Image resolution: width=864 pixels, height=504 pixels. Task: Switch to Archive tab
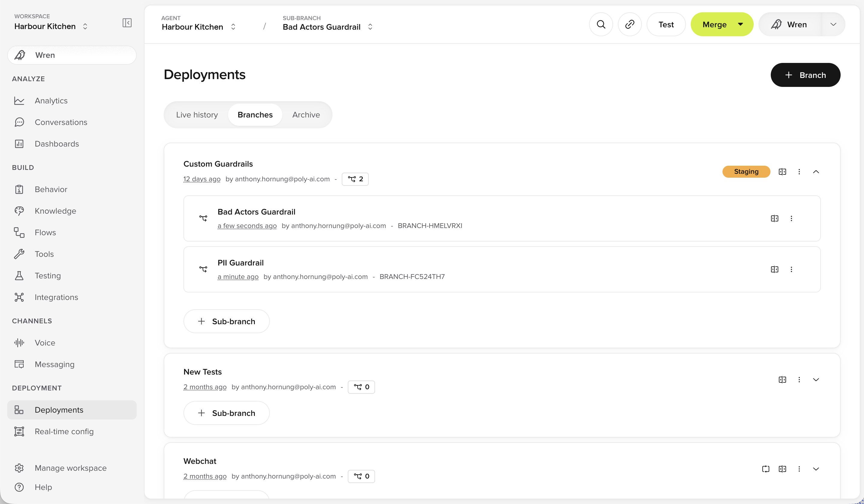pos(306,115)
